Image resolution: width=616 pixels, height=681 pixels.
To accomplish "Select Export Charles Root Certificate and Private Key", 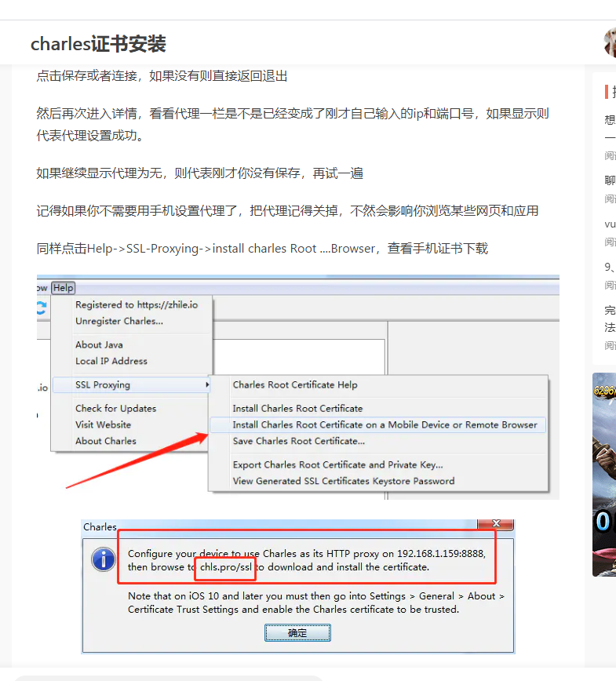I will [x=337, y=464].
